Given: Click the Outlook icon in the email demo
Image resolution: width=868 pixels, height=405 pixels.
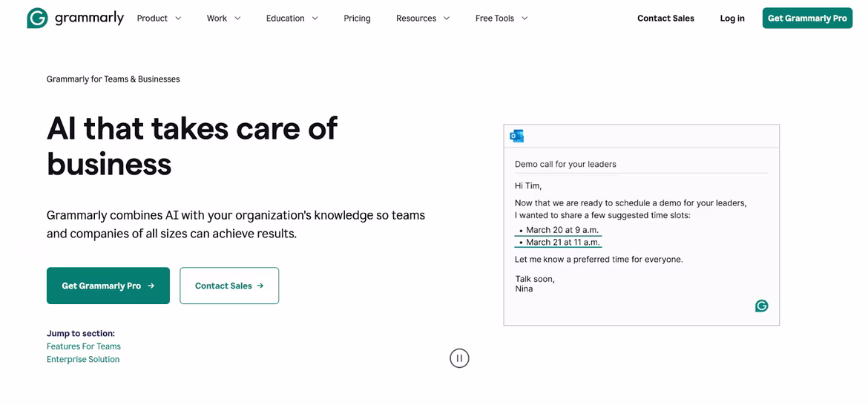Looking at the screenshot, I should tap(517, 136).
